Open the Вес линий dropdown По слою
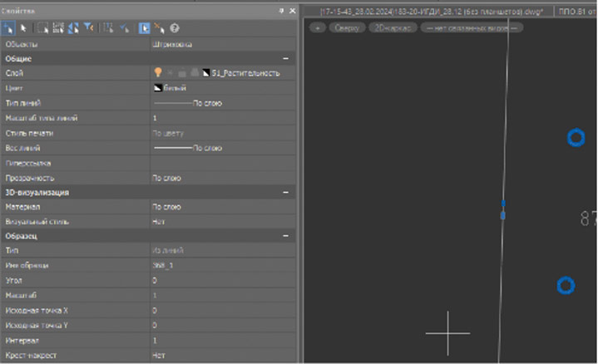598x364 pixels. point(224,148)
